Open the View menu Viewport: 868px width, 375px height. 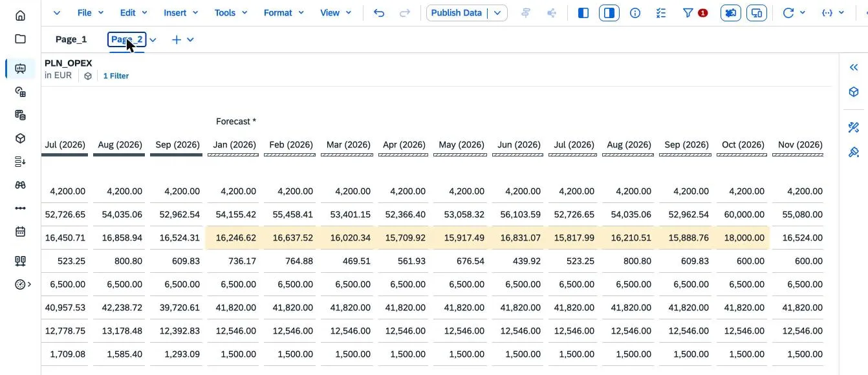click(x=336, y=13)
